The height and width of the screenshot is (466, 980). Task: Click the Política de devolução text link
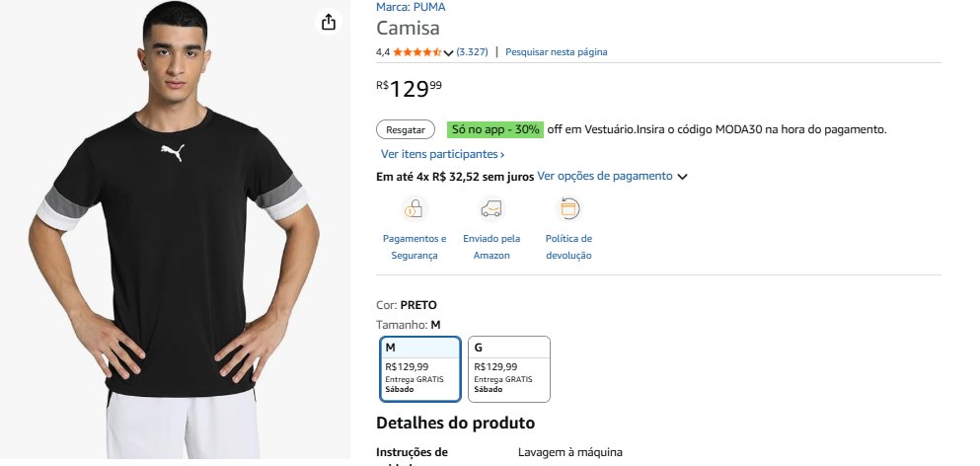568,247
